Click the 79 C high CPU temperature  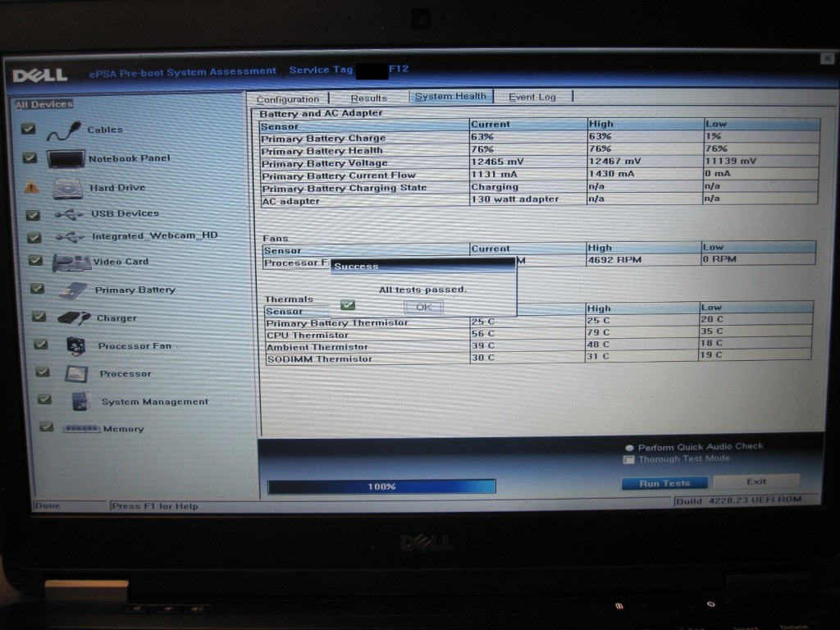coord(598,333)
